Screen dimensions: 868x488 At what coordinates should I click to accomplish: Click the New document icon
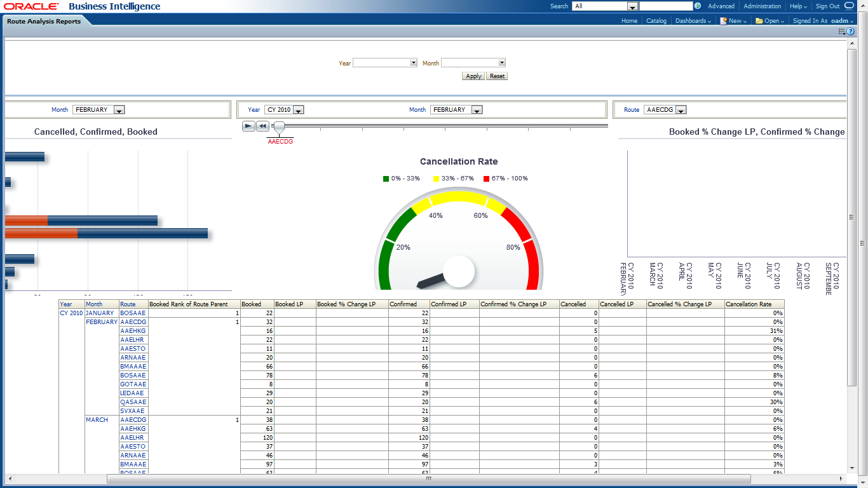(x=723, y=21)
